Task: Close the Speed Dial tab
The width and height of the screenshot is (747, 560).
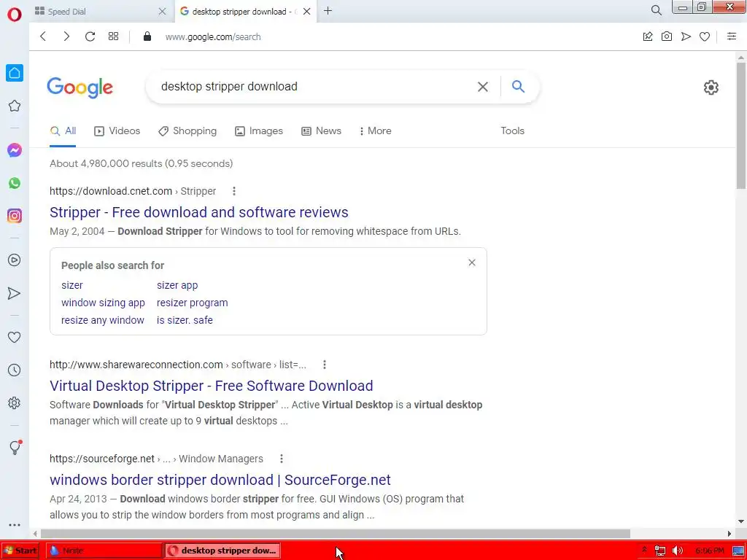Action: point(162,12)
